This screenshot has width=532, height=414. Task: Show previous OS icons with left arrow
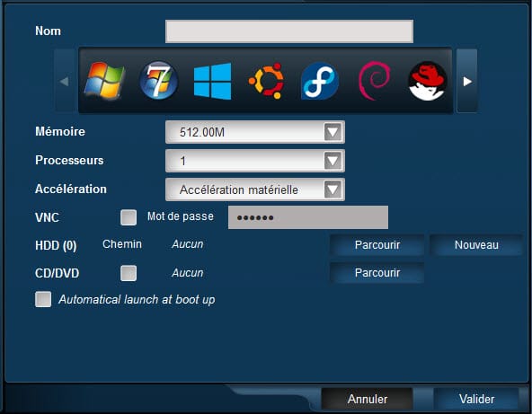coord(65,81)
